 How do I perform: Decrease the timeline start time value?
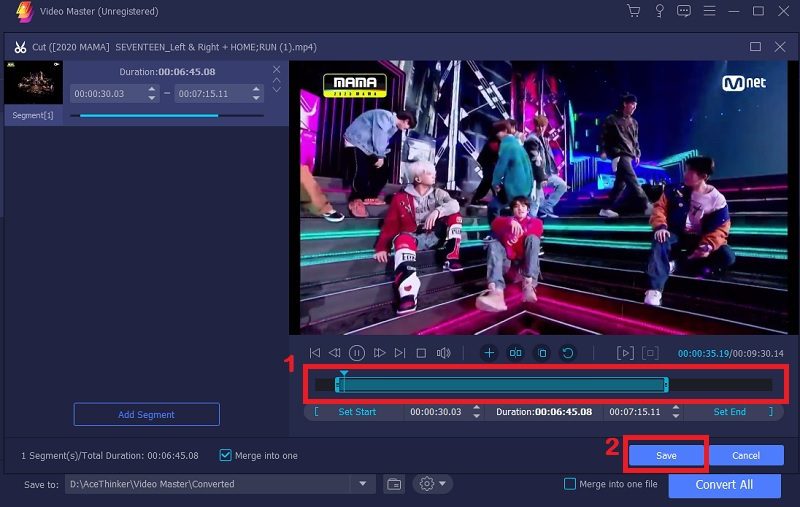coord(477,416)
